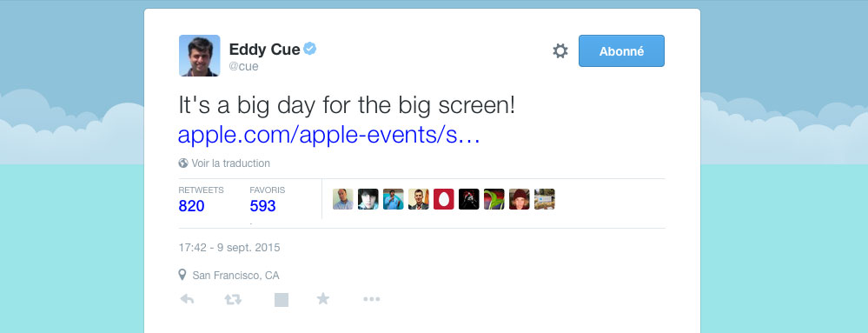Image resolution: width=868 pixels, height=333 pixels.
Task: Click the reply arrow icon under the tweet
Action: pos(187,299)
